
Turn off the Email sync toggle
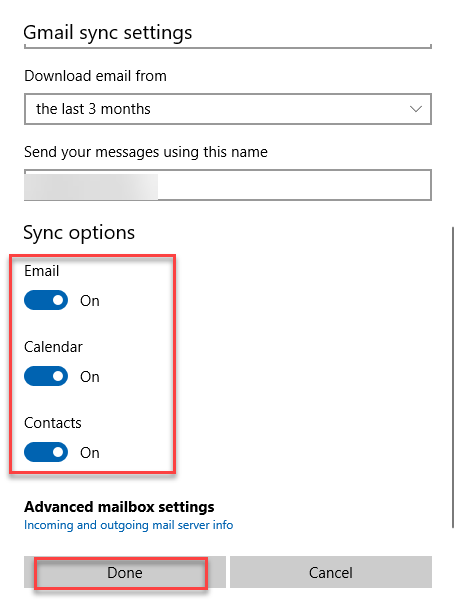pos(46,300)
